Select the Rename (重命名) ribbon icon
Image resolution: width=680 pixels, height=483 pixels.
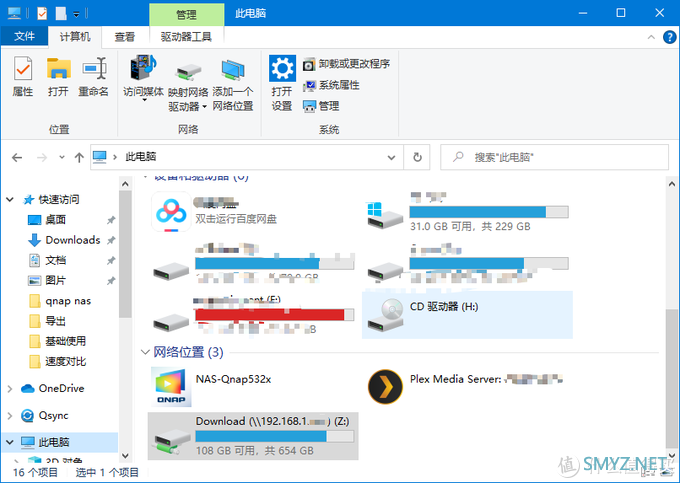[x=94, y=76]
